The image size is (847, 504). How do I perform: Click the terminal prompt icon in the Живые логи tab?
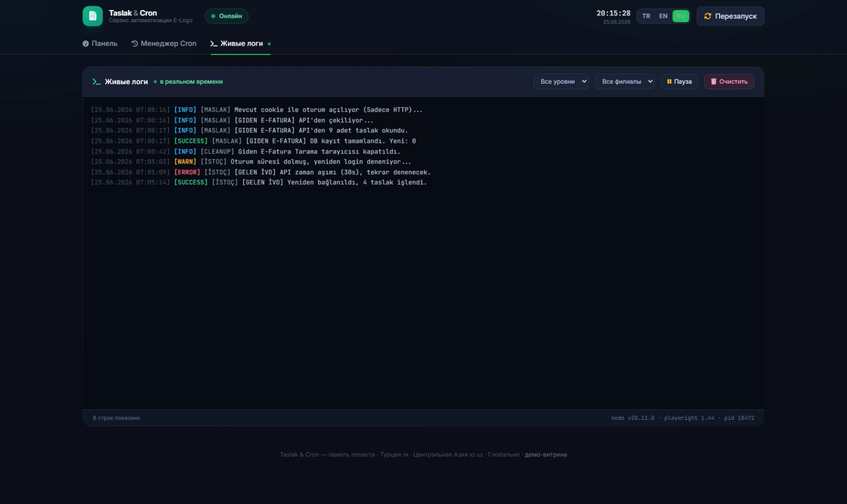pyautogui.click(x=214, y=43)
